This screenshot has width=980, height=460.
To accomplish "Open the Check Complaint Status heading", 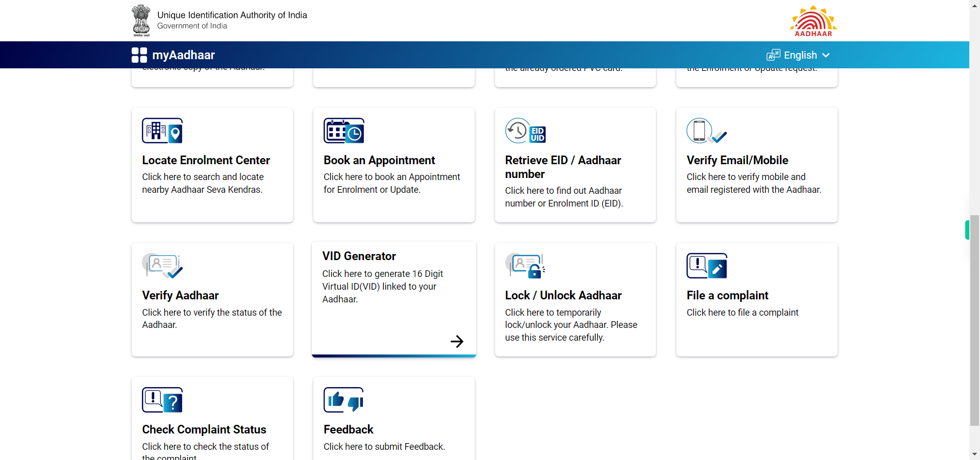I will [204, 429].
